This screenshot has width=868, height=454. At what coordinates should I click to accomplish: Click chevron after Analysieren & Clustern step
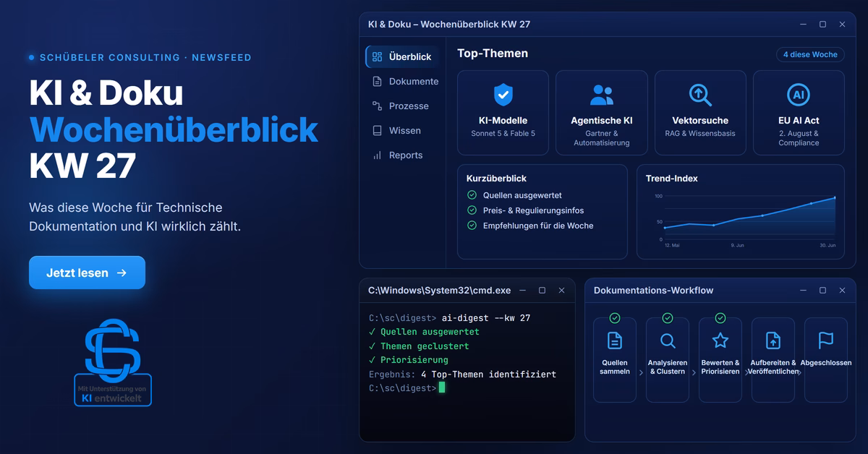coord(694,373)
